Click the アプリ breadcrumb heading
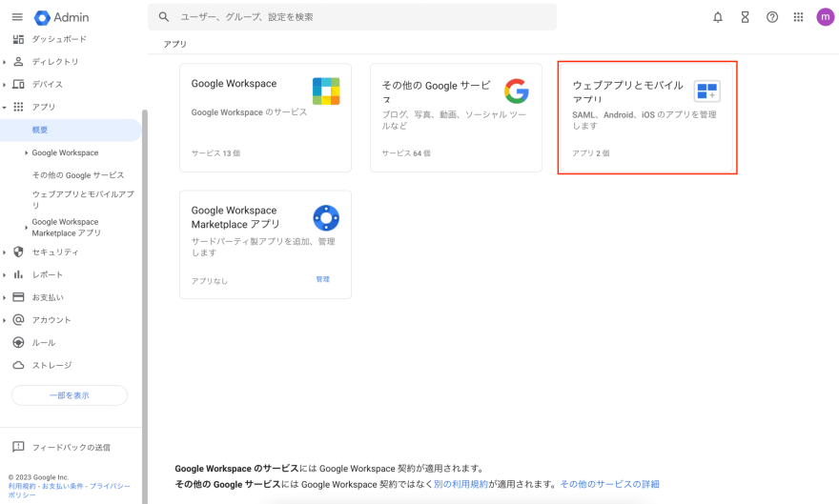Image resolution: width=839 pixels, height=504 pixels. click(175, 44)
